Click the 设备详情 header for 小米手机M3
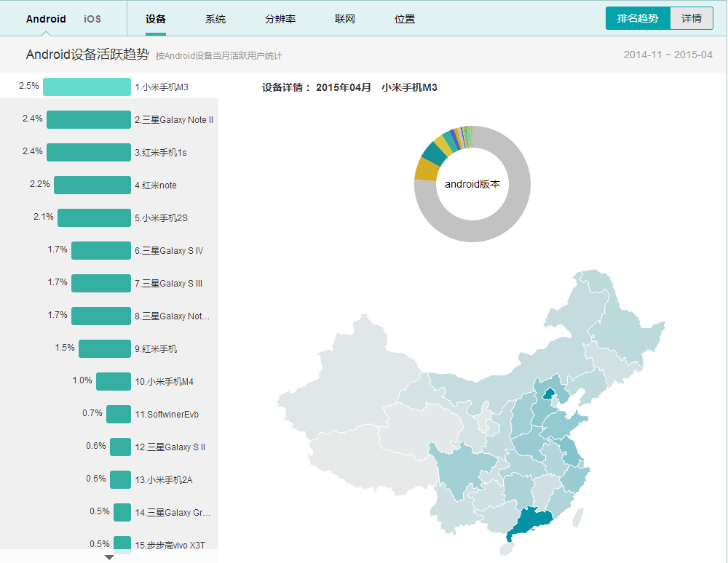728x563 pixels. [x=349, y=87]
